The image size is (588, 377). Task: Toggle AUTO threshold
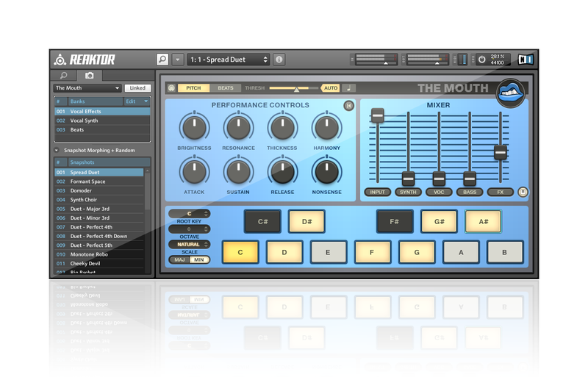point(330,87)
